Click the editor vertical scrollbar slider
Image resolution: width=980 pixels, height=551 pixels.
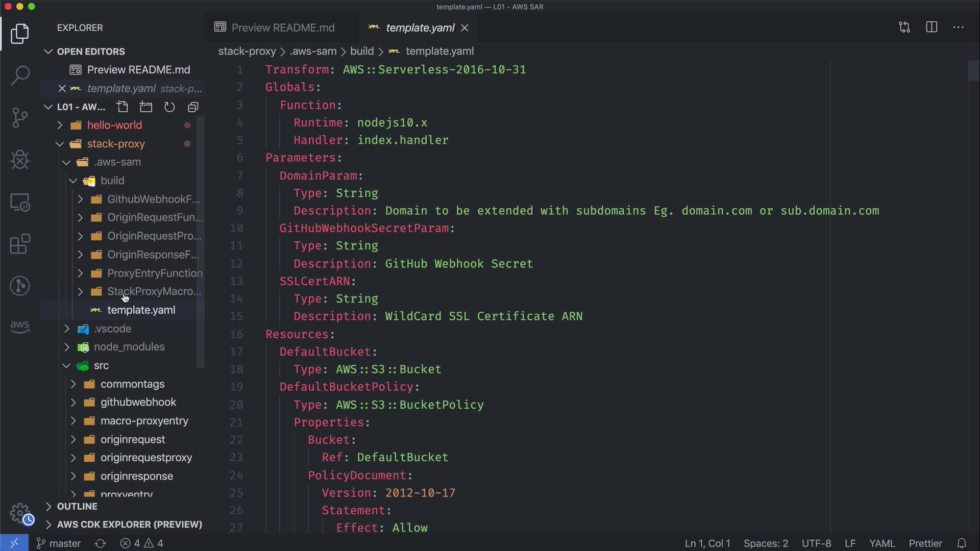pyautogui.click(x=973, y=71)
